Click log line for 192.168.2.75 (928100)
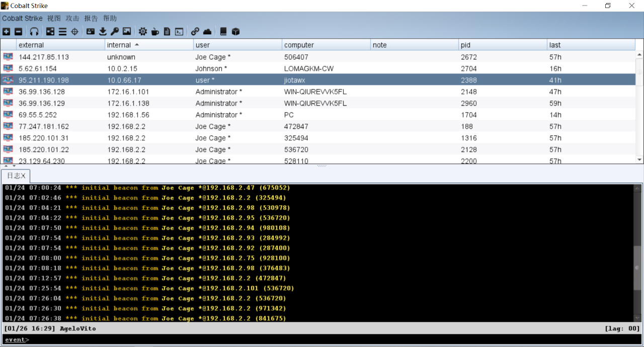 [x=147, y=258]
